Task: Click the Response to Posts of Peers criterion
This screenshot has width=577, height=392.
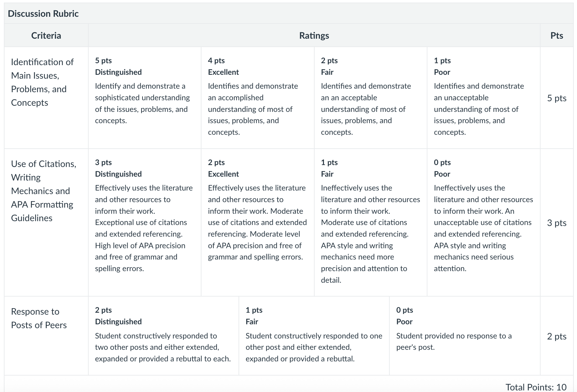Action: (x=39, y=318)
